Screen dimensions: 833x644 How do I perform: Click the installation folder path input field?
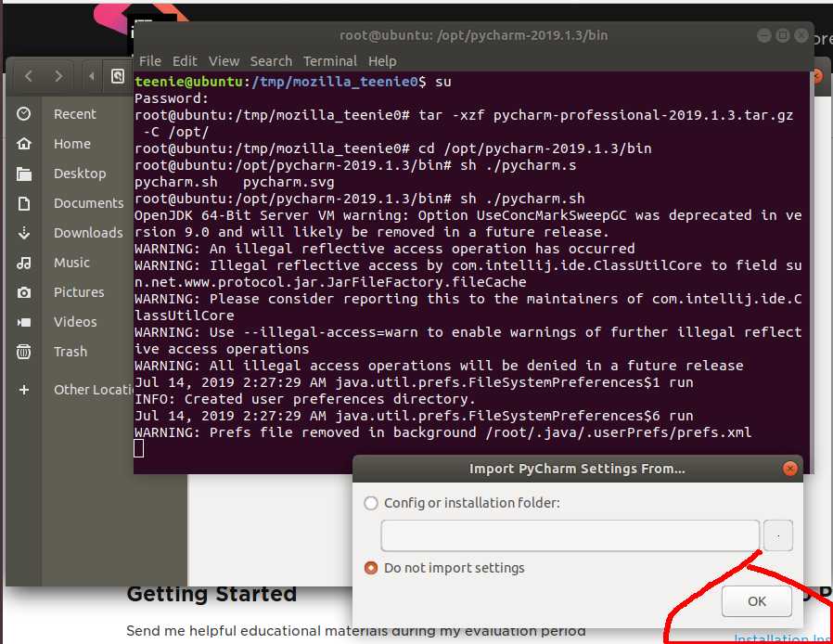click(x=570, y=535)
